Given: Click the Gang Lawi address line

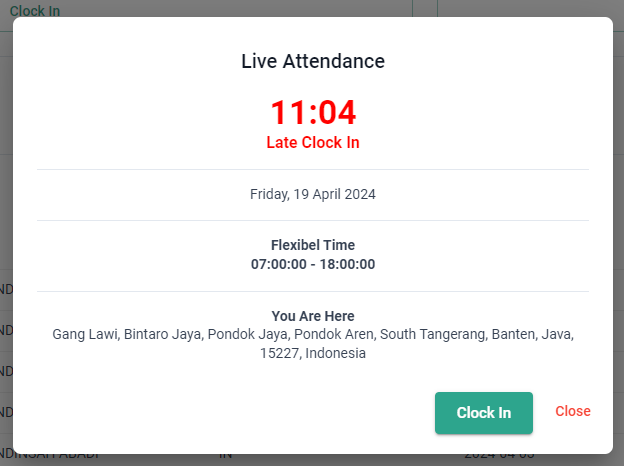Looking at the screenshot, I should pos(313,334).
